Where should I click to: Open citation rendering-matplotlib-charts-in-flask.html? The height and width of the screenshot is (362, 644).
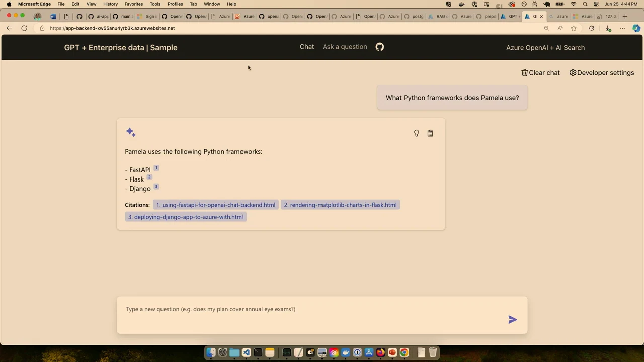[340, 205]
